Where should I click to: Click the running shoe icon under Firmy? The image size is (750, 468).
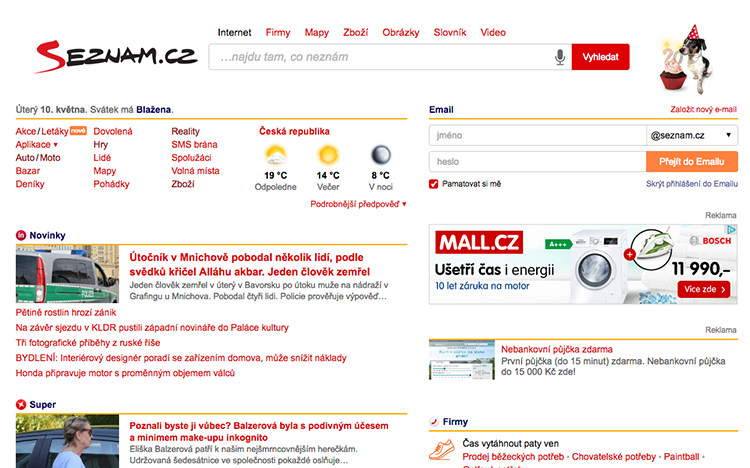441,450
